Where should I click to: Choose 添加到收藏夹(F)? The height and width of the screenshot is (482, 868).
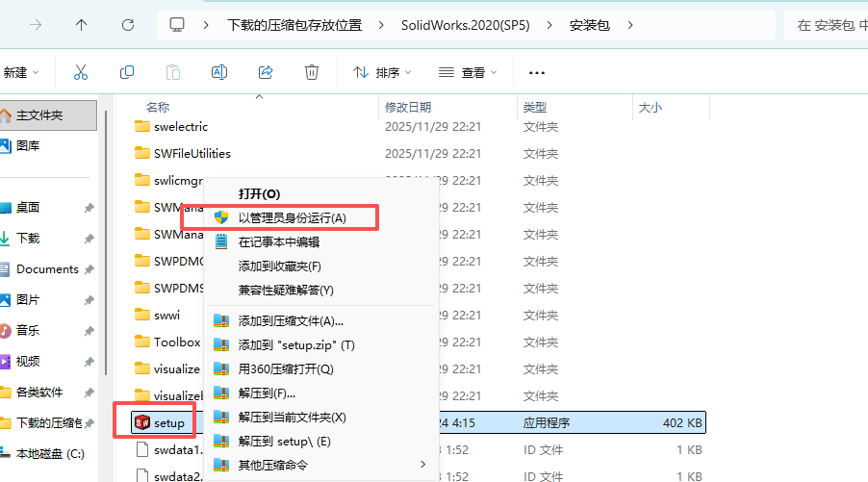[280, 266]
